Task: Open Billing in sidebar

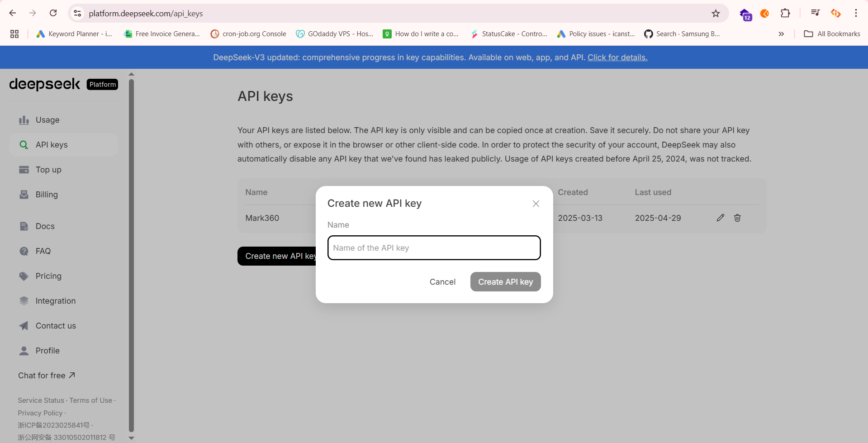Action: pyautogui.click(x=63, y=195)
